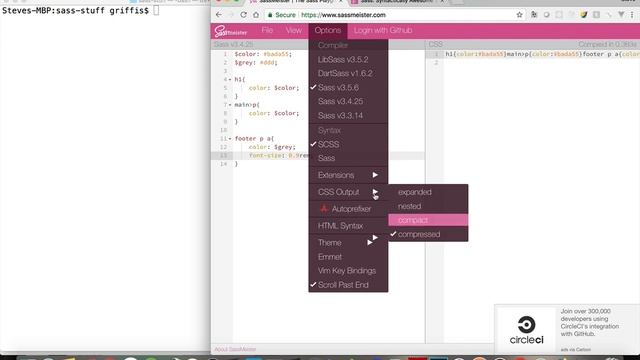640x360 pixels.
Task: Click the compiled CSS output line
Action: pos(542,54)
